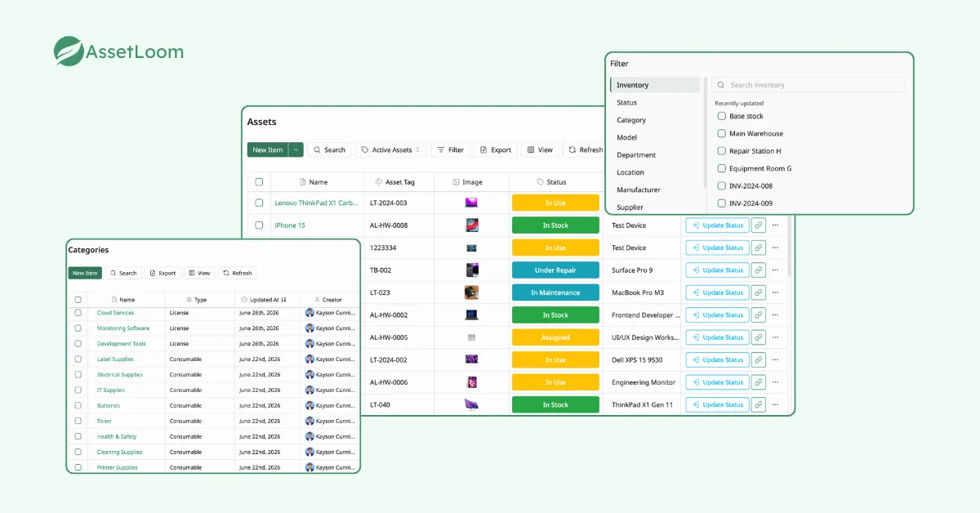Click inside the Search inventory field

tap(808, 85)
